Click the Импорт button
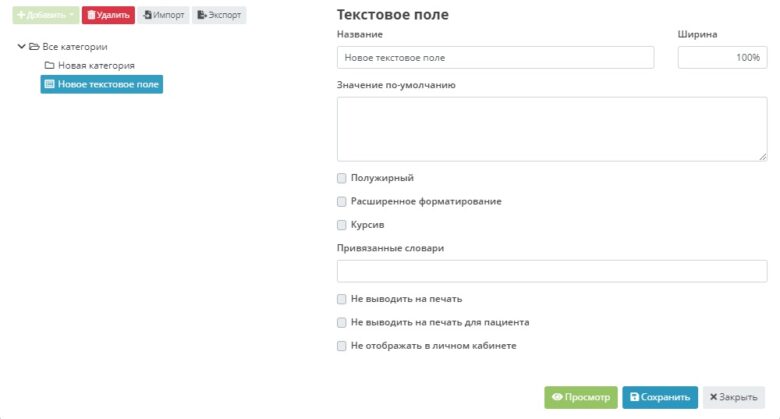 point(164,15)
